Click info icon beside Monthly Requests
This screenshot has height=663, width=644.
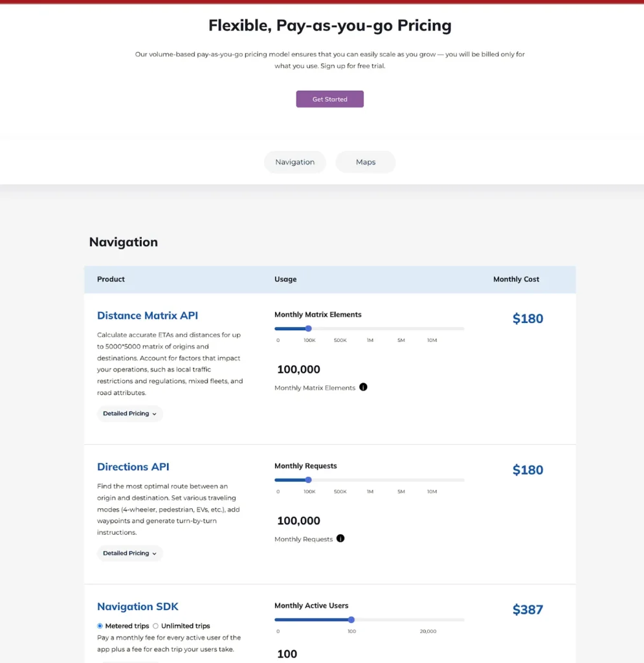click(340, 538)
